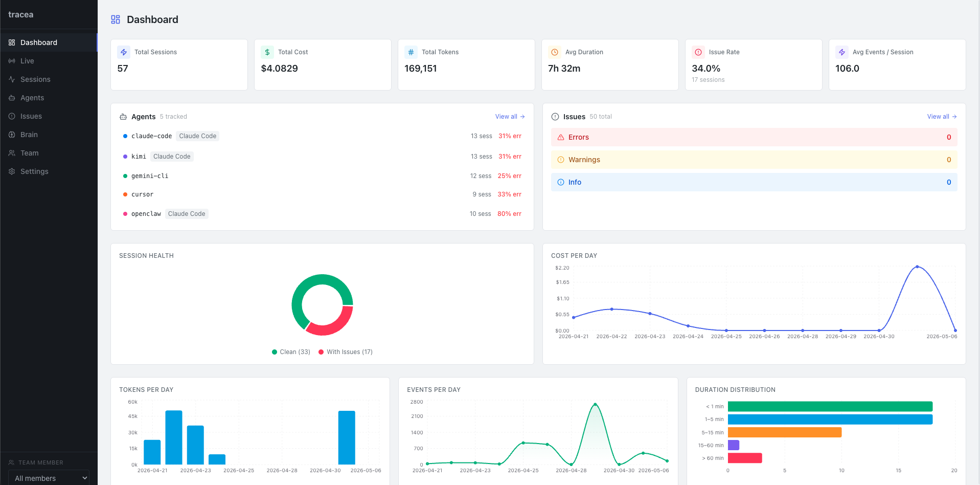
Task: Open the All members dropdown
Action: pyautogui.click(x=49, y=478)
